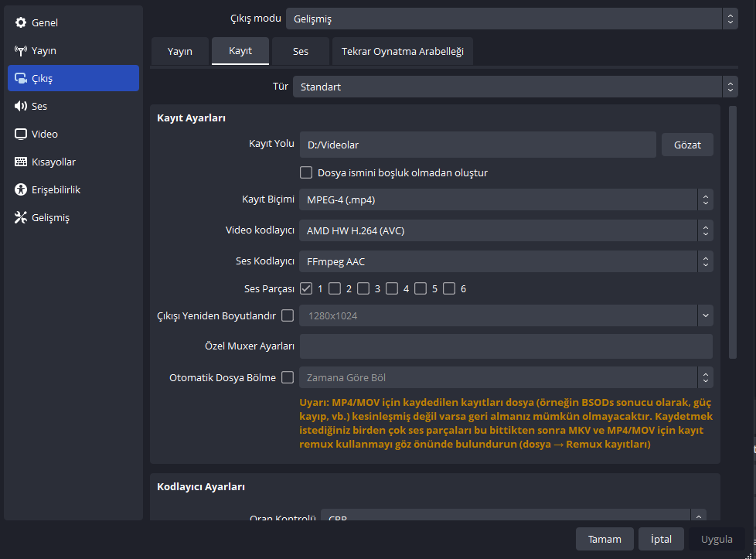The height and width of the screenshot is (559, 756).
Task: Enable Çıkışı Yeniden Boyutlandır checkbox
Action: point(288,315)
